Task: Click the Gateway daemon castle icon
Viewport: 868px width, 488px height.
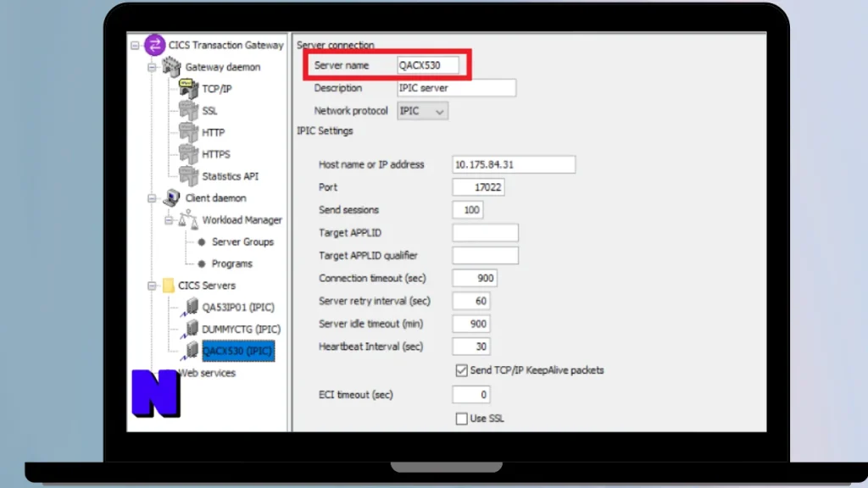Action: coord(171,67)
